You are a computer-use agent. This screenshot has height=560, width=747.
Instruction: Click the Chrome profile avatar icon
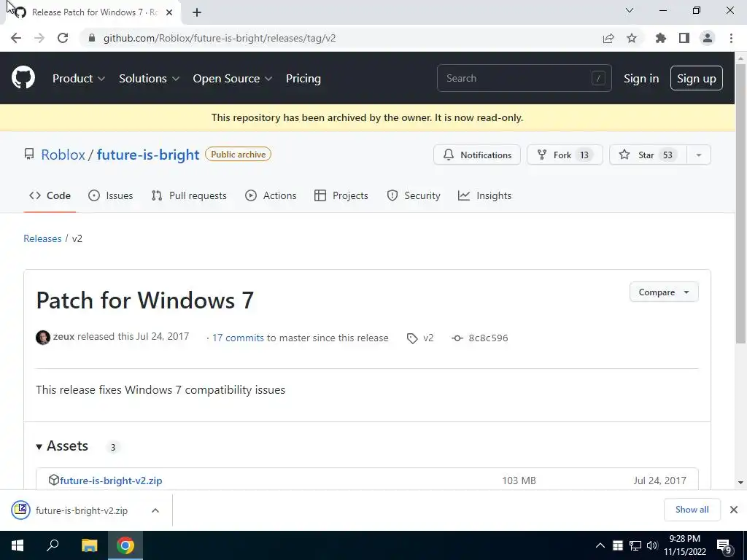[x=708, y=38]
